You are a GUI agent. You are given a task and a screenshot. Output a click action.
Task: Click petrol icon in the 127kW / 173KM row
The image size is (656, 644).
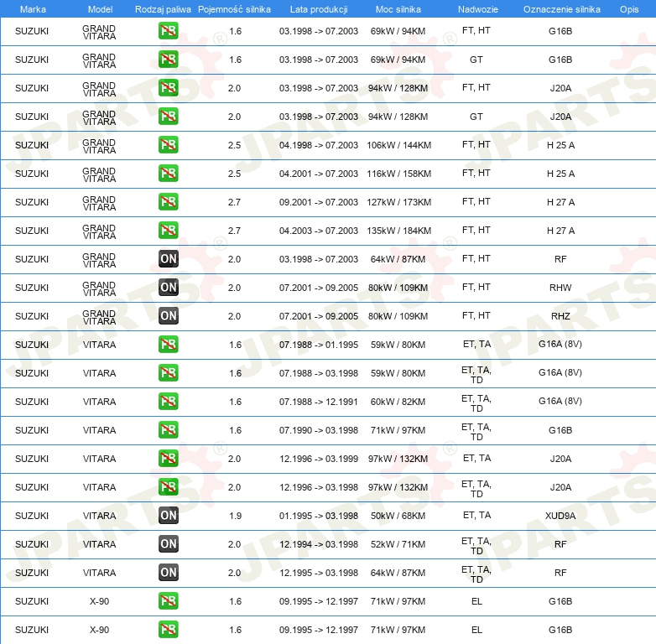tap(168, 201)
